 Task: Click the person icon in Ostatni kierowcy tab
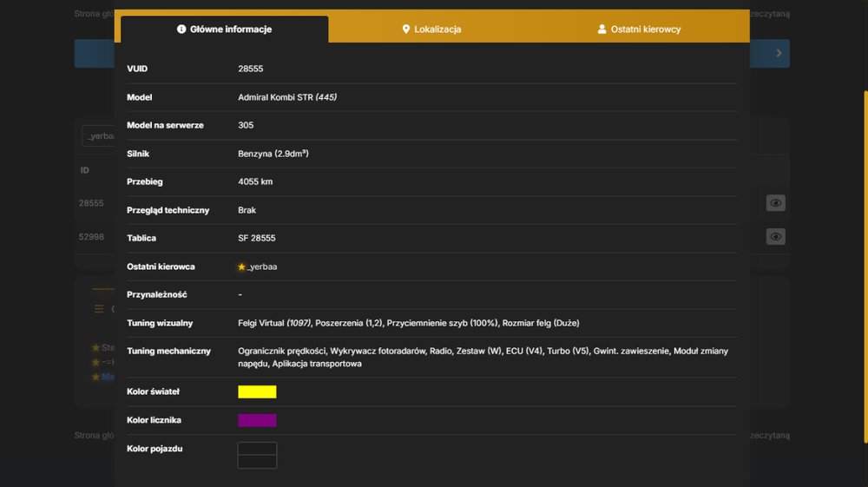[602, 30]
